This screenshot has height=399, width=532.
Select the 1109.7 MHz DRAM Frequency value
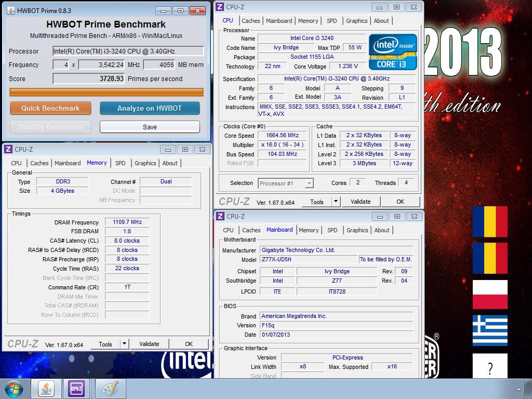(127, 222)
